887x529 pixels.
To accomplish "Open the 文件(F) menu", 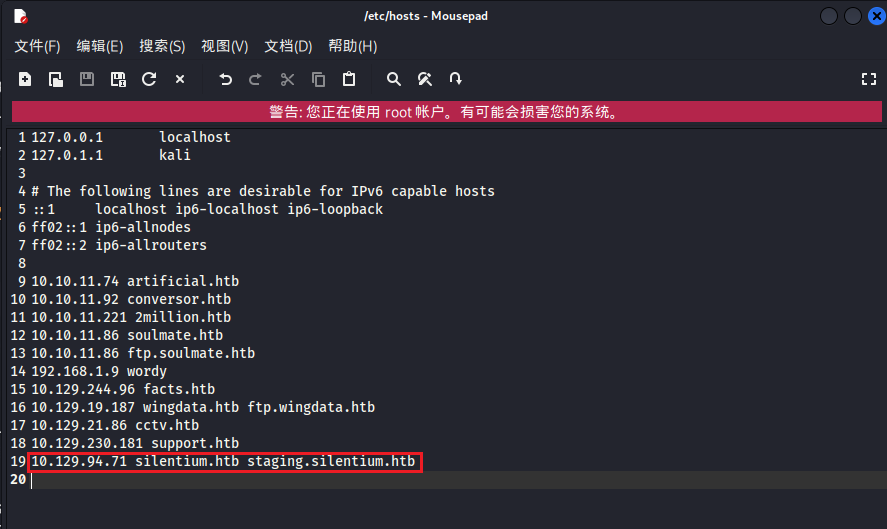I will click(x=37, y=46).
